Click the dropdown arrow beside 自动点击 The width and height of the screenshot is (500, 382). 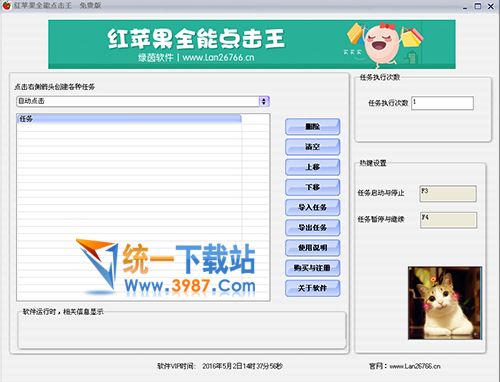pos(264,101)
